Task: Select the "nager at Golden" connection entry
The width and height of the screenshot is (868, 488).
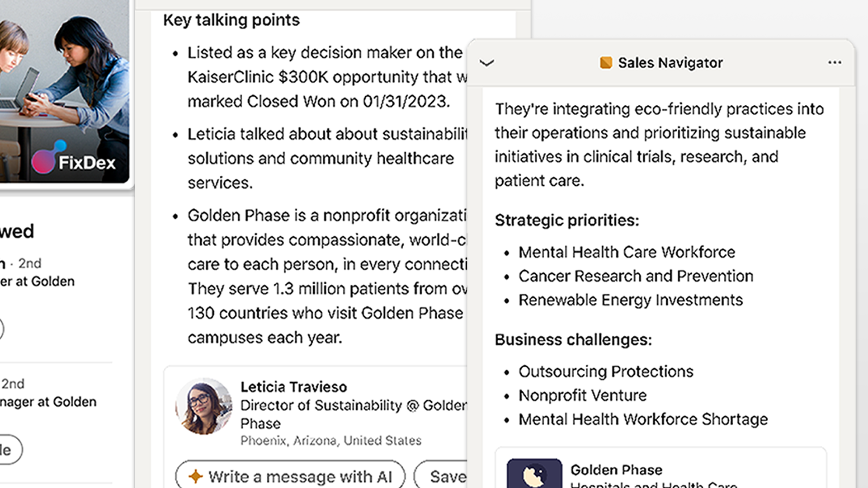Action: pos(48,402)
